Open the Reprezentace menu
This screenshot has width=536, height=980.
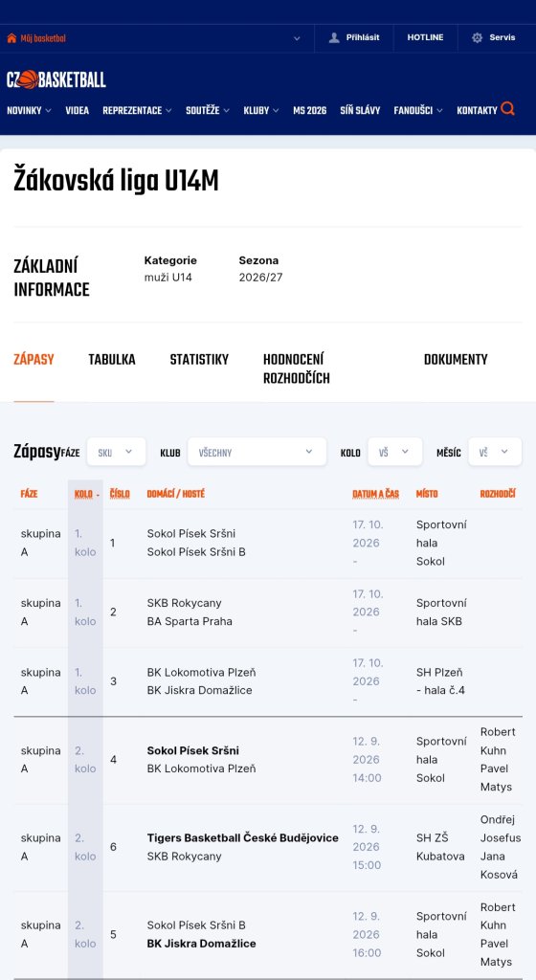tap(137, 111)
